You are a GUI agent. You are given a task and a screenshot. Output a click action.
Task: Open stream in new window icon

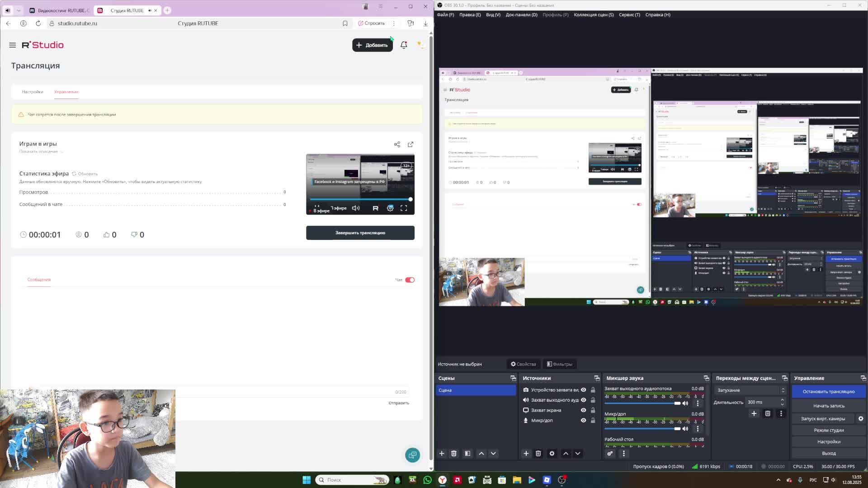(410, 145)
